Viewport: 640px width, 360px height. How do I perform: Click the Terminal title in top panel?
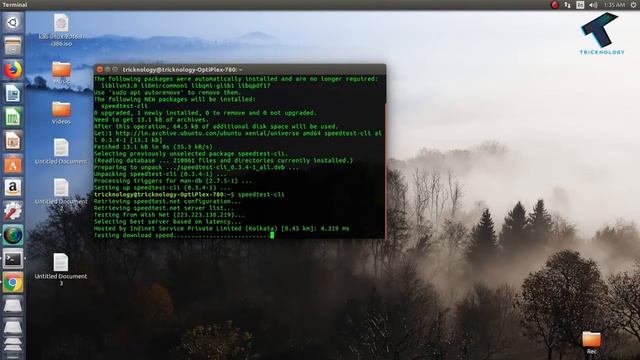(x=15, y=5)
